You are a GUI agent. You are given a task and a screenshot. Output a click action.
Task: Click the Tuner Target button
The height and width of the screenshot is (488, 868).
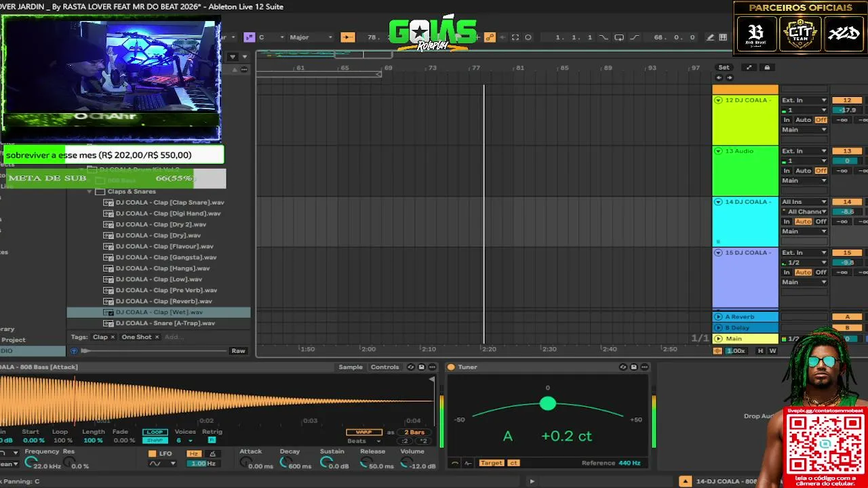[491, 463]
